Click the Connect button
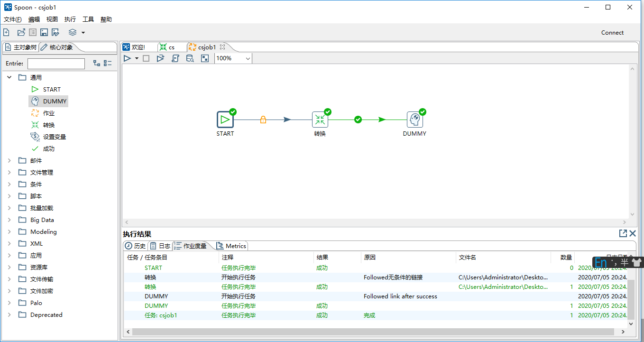This screenshot has width=644, height=342. (x=612, y=33)
